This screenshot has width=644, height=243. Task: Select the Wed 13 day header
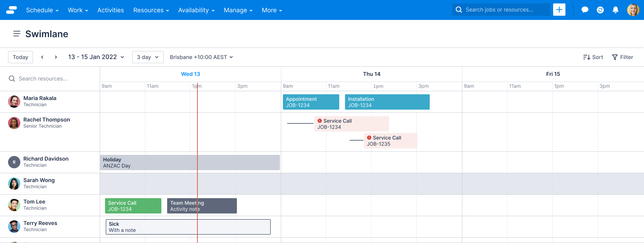pyautogui.click(x=191, y=74)
